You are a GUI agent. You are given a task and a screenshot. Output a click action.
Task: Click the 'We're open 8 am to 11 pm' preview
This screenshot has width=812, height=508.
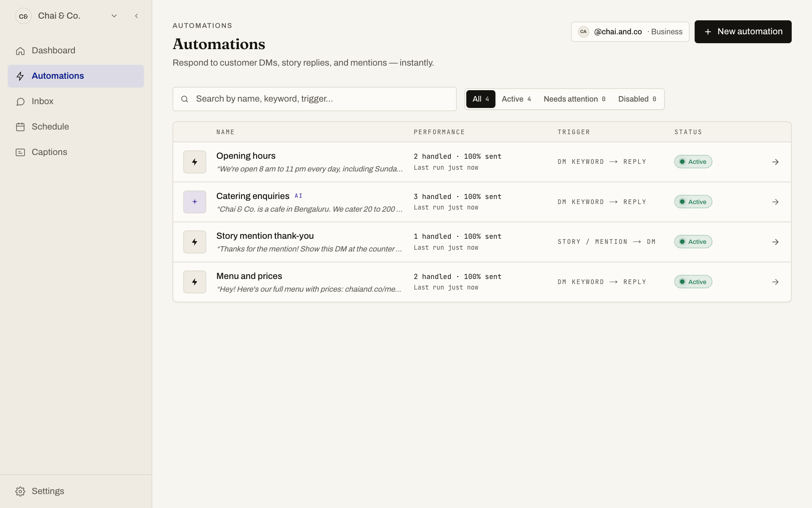(x=310, y=169)
